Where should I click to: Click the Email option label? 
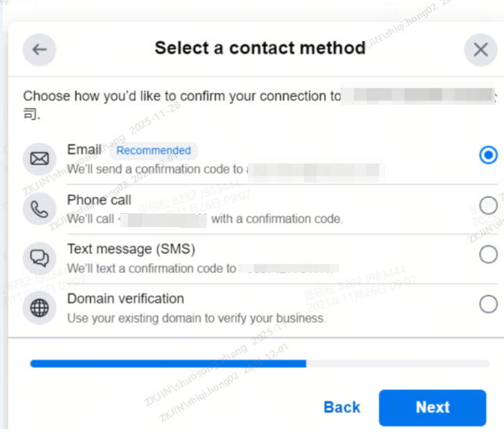pyautogui.click(x=84, y=149)
